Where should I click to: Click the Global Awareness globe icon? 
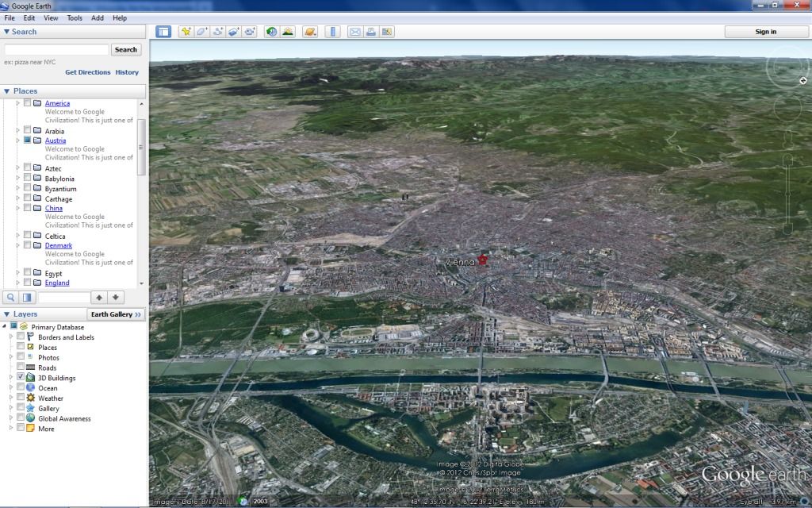(x=31, y=418)
